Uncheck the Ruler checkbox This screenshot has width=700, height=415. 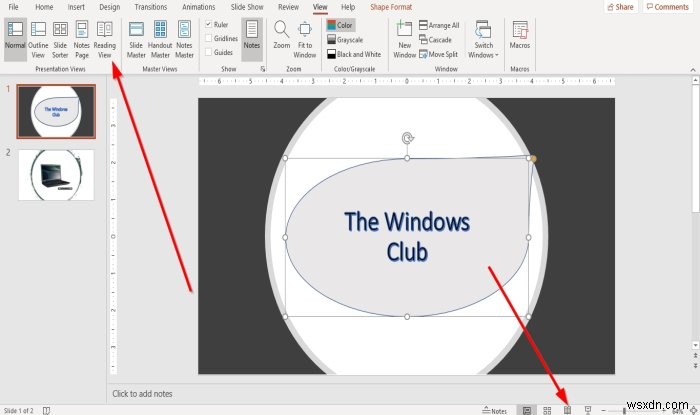coord(208,24)
